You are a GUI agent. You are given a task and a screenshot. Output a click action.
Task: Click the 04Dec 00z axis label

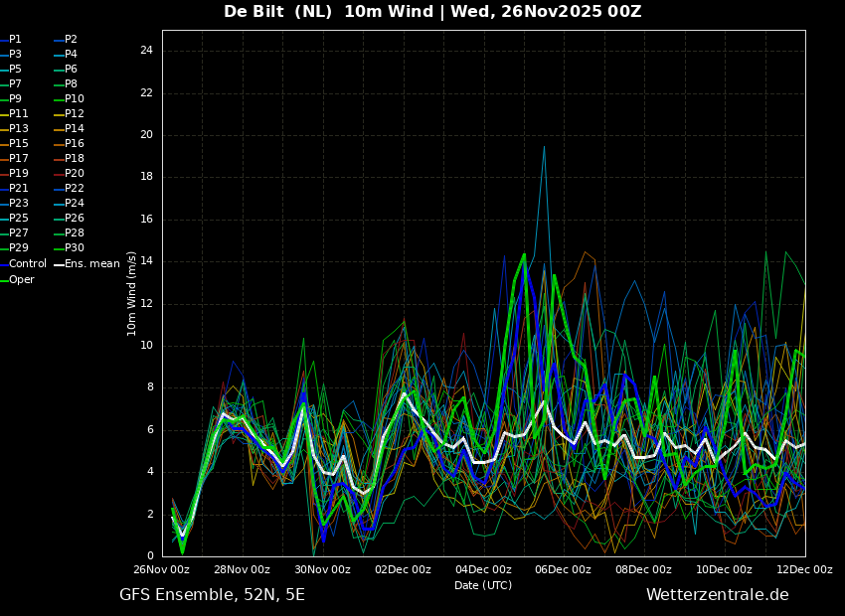[x=483, y=569]
